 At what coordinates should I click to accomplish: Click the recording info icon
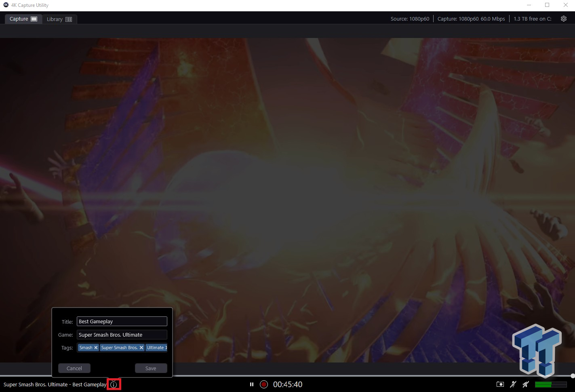114,385
